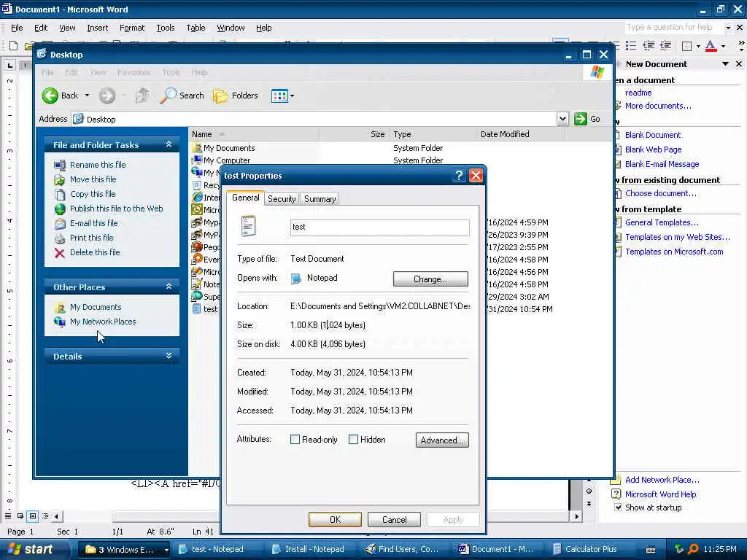Open Search in the Explorer toolbar
This screenshot has height=560, width=747.
coord(182,96)
